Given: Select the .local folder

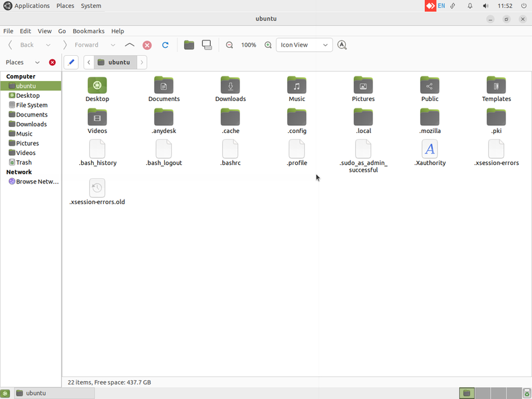Looking at the screenshot, I should tap(363, 121).
